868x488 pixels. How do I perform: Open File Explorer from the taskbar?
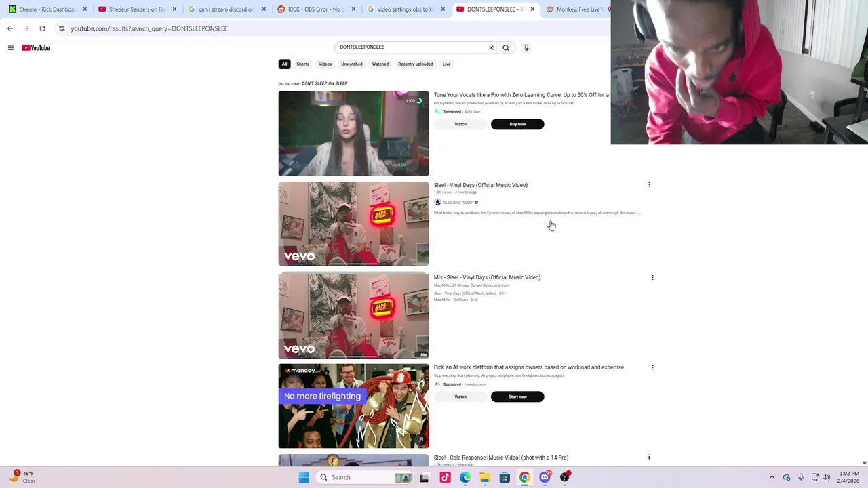click(485, 477)
